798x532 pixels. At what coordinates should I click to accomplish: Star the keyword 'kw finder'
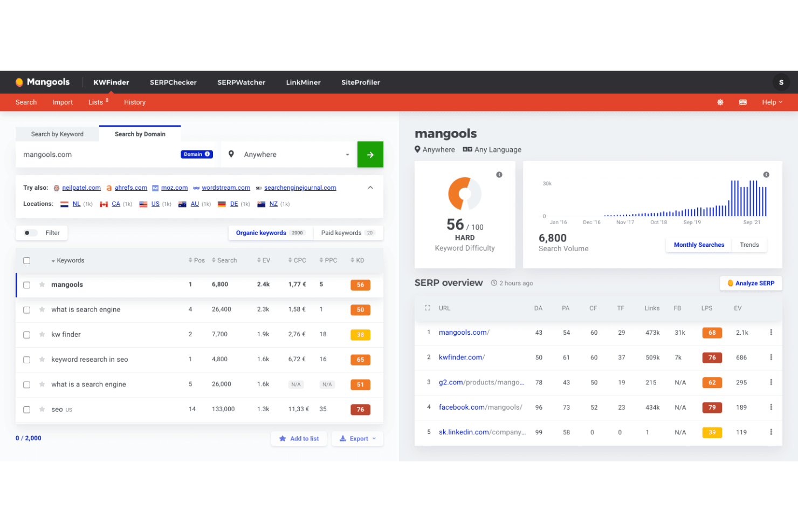42,334
